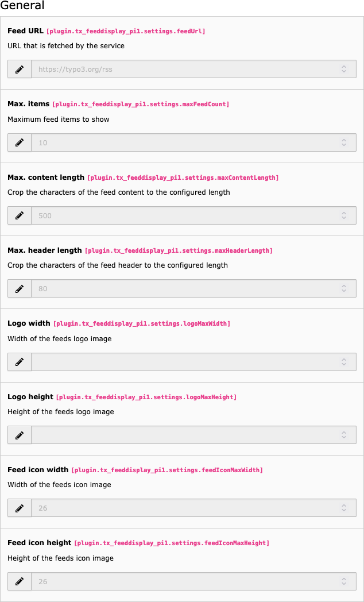Click the pencil icon beside Logo width
The width and height of the screenshot is (364, 602).
(x=20, y=362)
